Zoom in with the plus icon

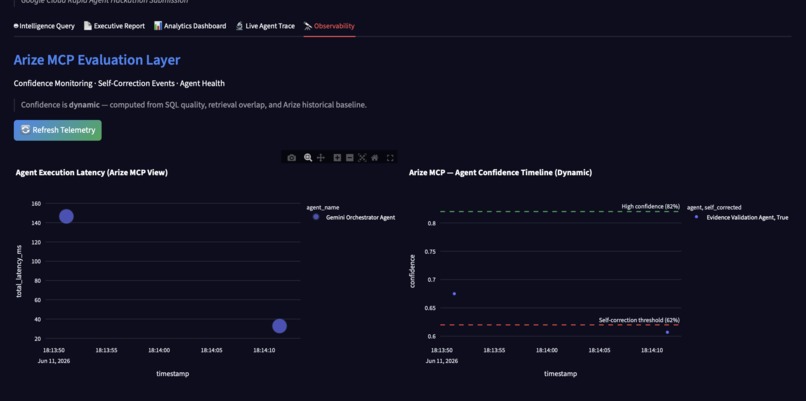337,158
